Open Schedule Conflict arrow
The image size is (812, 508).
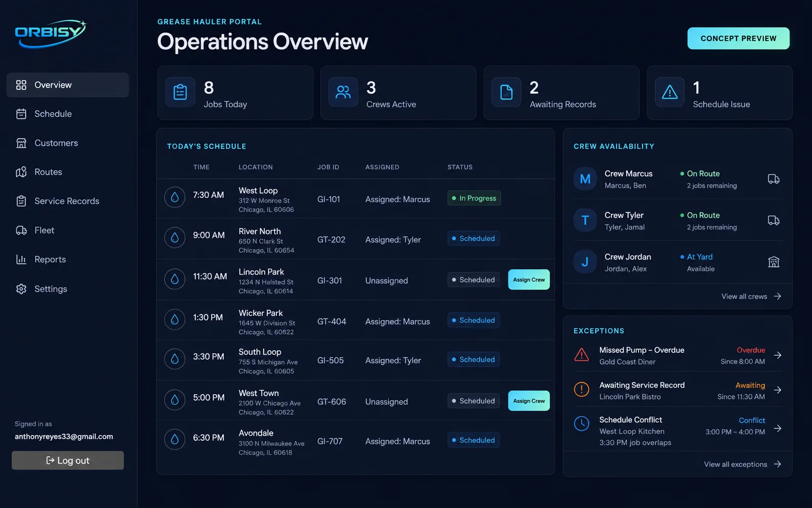(x=778, y=429)
